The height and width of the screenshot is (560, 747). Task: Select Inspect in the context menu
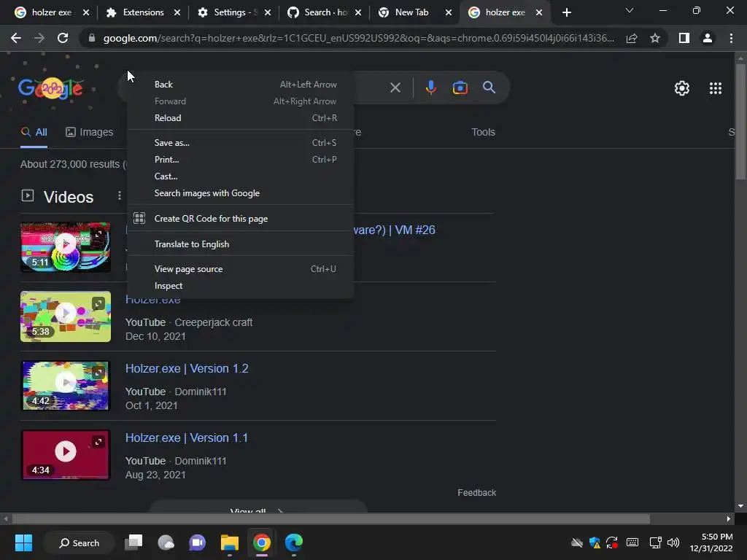click(x=240, y=285)
